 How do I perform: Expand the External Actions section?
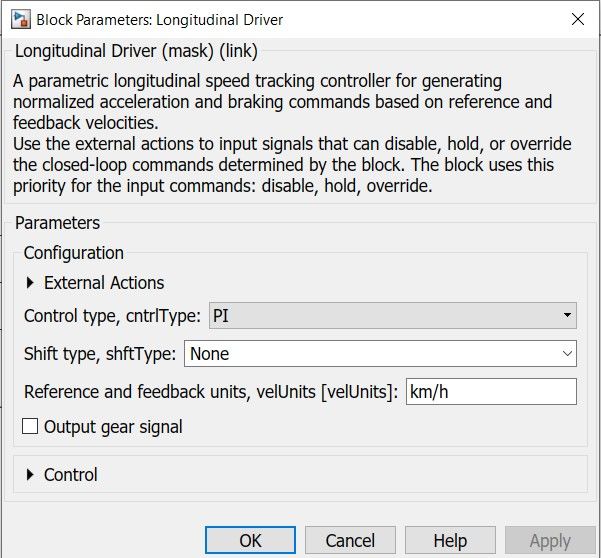(30, 283)
